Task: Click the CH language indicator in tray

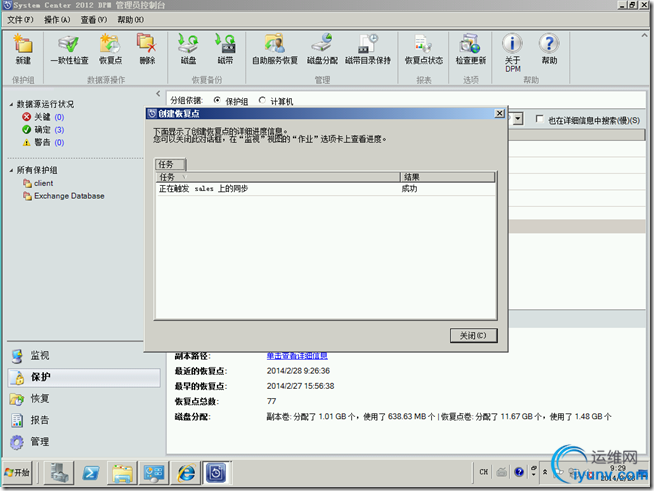Action: pyautogui.click(x=483, y=472)
